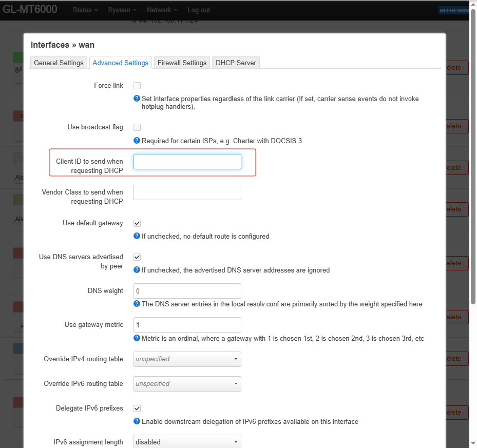Click help icon under gateway metric field
477x448 pixels.
coord(137,339)
